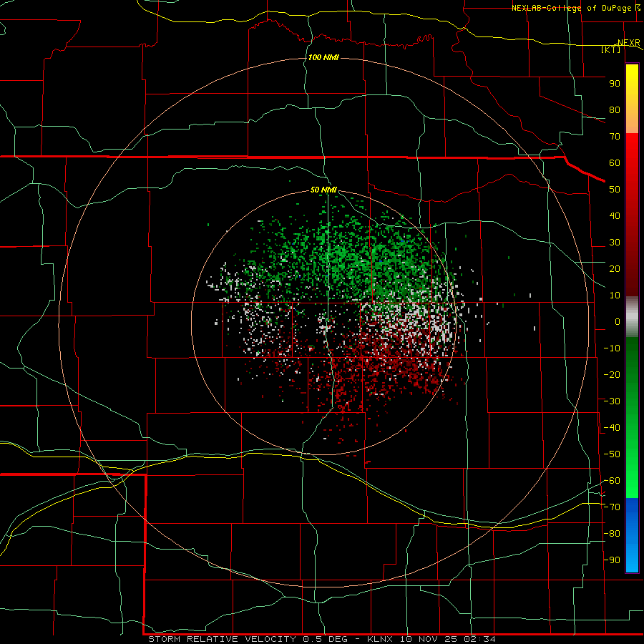
Task: Click the yellow top segment of color bar
Action: [x=632, y=99]
